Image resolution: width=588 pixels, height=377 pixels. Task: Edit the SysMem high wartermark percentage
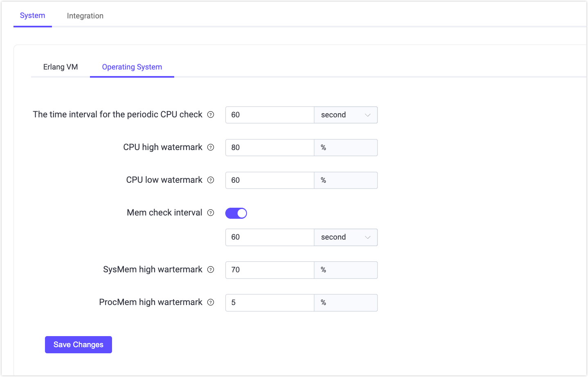point(269,269)
